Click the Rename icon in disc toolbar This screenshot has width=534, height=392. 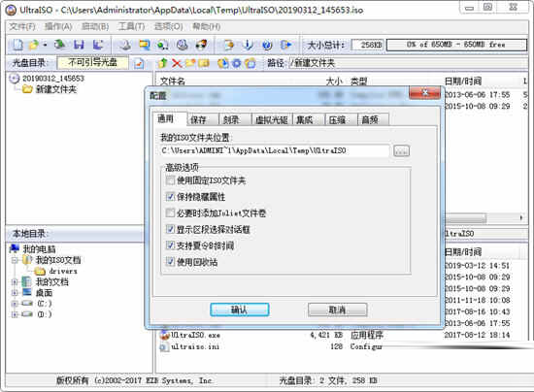(x=204, y=63)
